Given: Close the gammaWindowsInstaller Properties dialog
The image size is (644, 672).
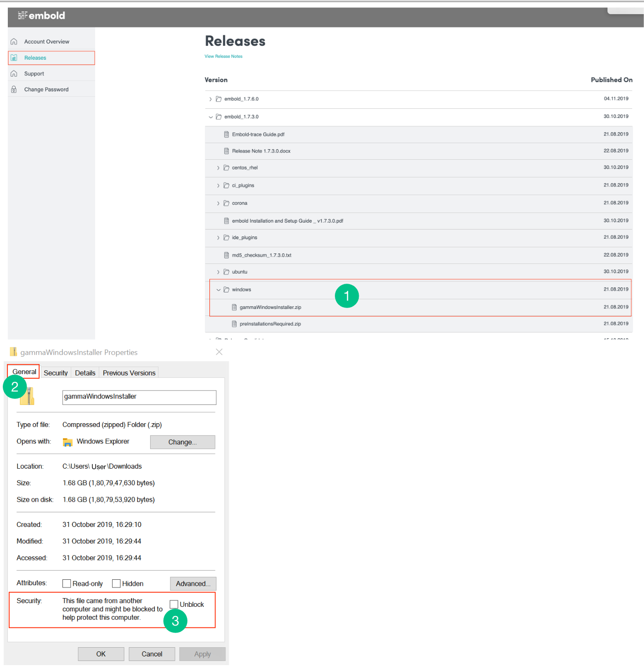Looking at the screenshot, I should (219, 352).
